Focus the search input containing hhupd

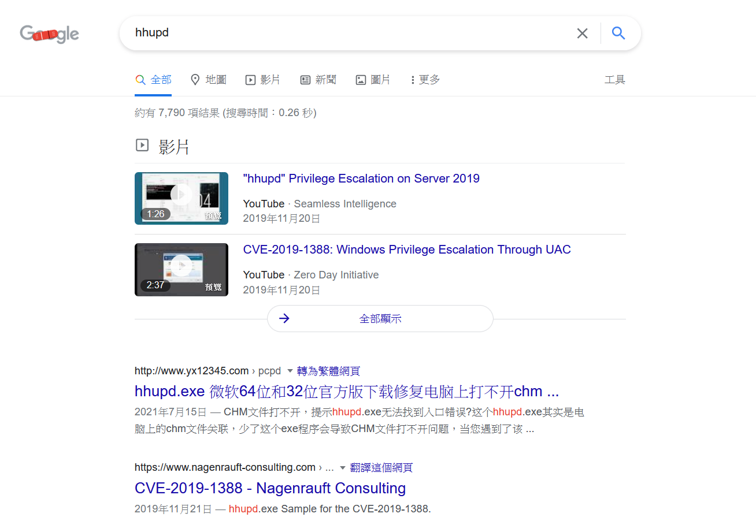click(x=347, y=33)
